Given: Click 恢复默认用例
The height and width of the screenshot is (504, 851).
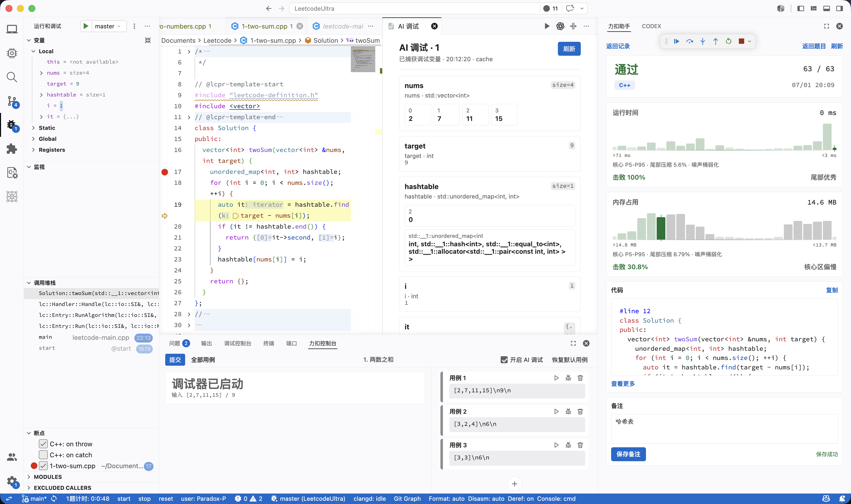Looking at the screenshot, I should 569,360.
